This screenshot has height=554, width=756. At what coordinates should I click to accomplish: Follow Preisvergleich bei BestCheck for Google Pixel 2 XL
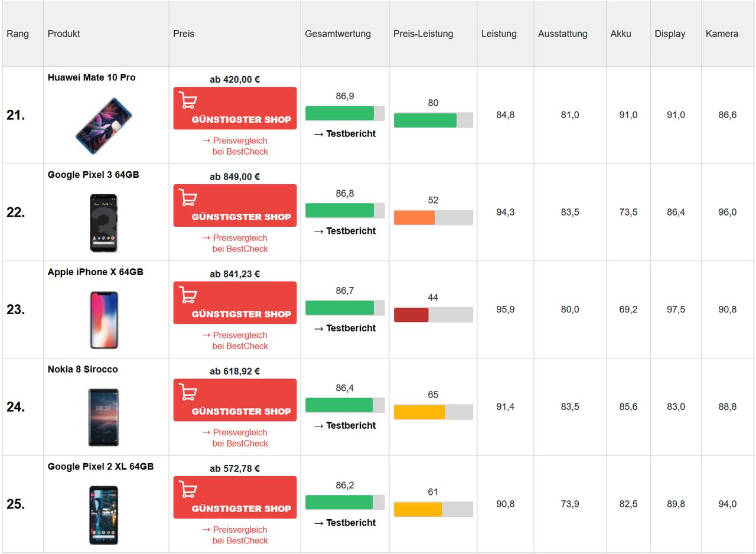click(235, 535)
